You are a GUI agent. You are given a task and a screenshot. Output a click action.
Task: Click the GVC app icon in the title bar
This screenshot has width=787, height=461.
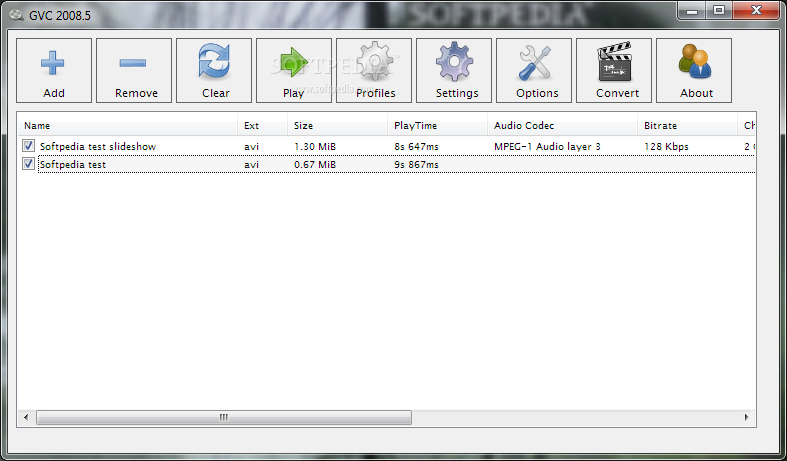pos(16,15)
